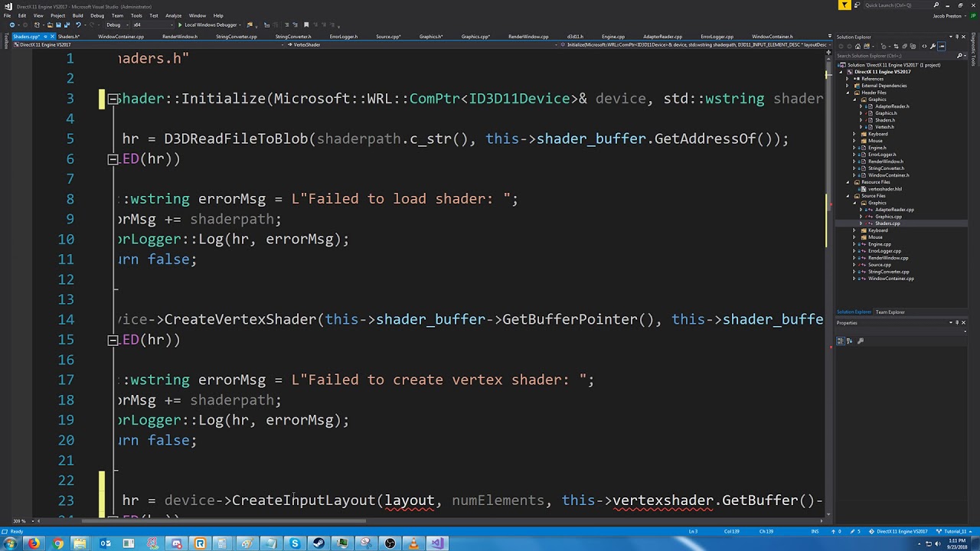The width and height of the screenshot is (980, 551).
Task: Select Shaders.cpp in Solution Explorer
Action: tap(888, 223)
